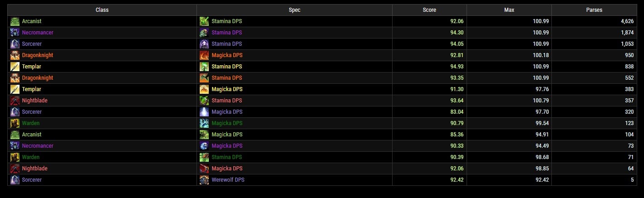This screenshot has width=644, height=198.
Task: Open the Arcanist Stamina DPS link
Action: (226, 21)
